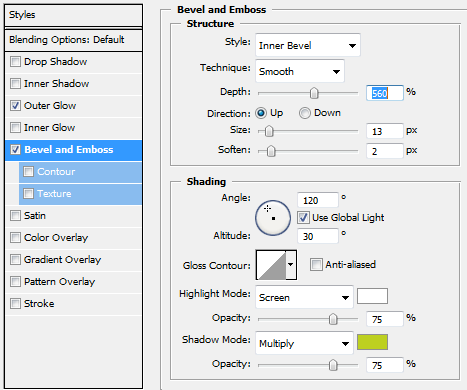Click the Shadow Opacity slider handle
This screenshot has height=390, width=467.
click(333, 365)
